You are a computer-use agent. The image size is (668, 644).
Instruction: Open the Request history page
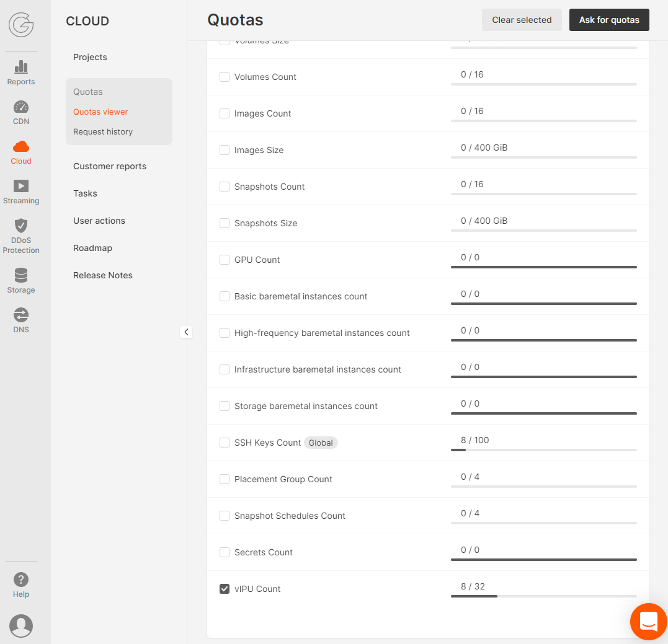pyautogui.click(x=102, y=131)
